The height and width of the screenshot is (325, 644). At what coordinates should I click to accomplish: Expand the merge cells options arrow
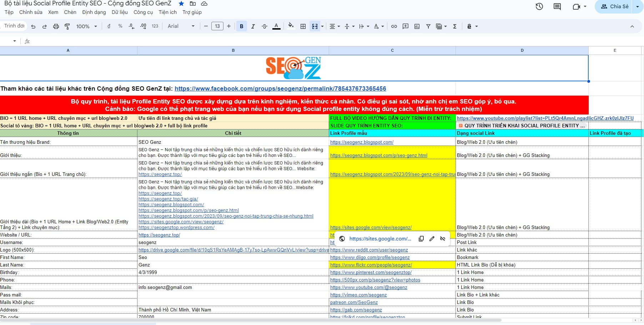pos(322,26)
